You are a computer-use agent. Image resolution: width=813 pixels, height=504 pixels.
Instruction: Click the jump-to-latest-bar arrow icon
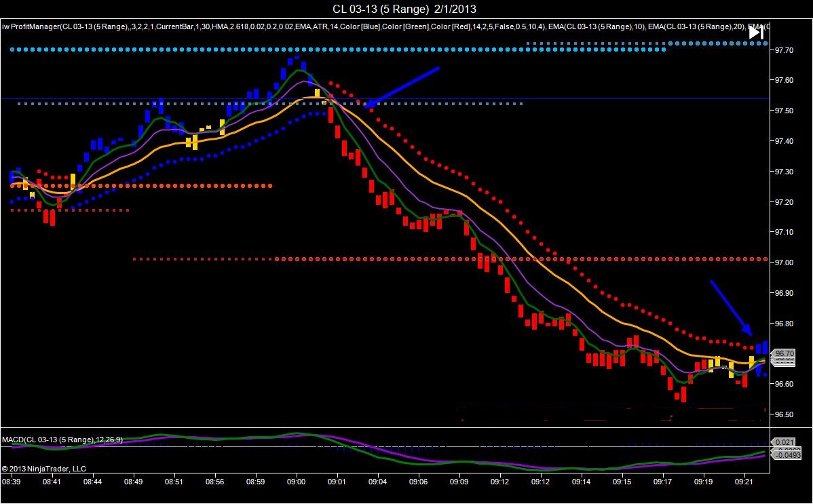click(x=756, y=33)
